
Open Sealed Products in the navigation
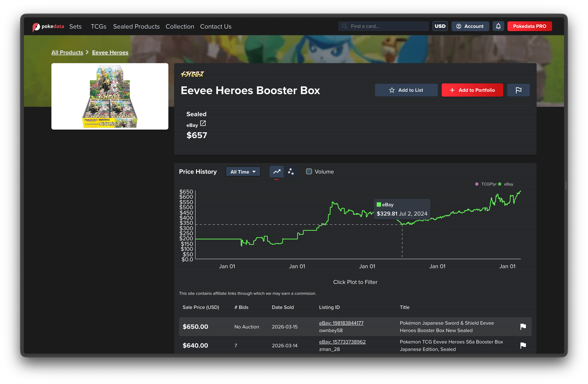[x=136, y=26]
